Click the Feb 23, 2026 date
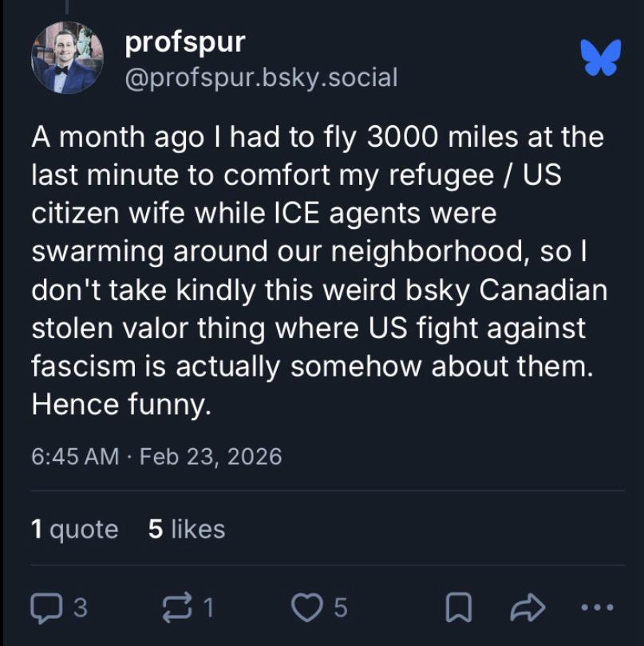This screenshot has height=646, width=644. pyautogui.click(x=211, y=456)
